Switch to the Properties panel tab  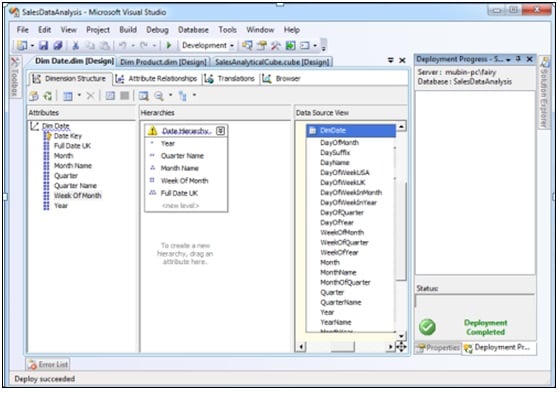tap(438, 347)
